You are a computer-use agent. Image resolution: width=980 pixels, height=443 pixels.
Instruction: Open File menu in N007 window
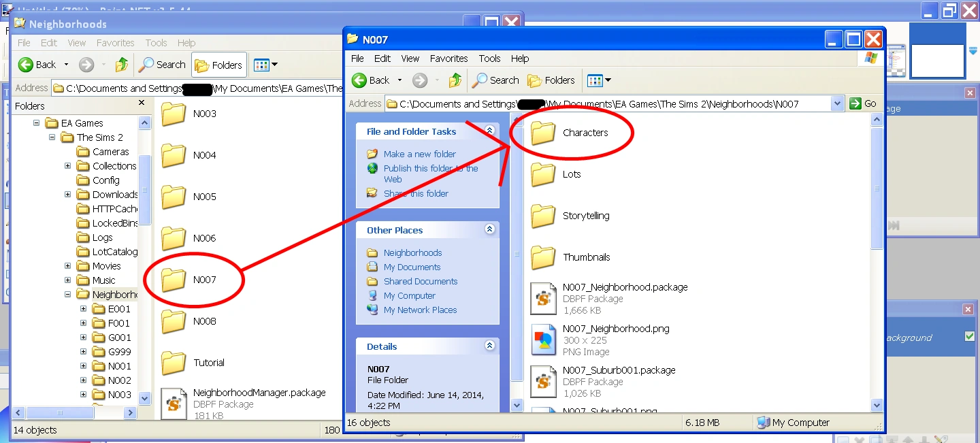357,59
